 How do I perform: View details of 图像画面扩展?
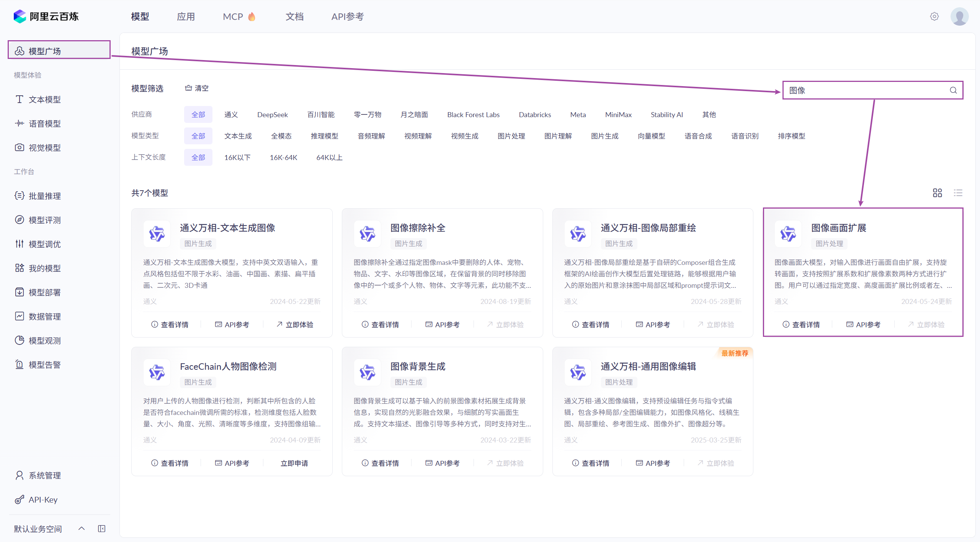coord(801,325)
